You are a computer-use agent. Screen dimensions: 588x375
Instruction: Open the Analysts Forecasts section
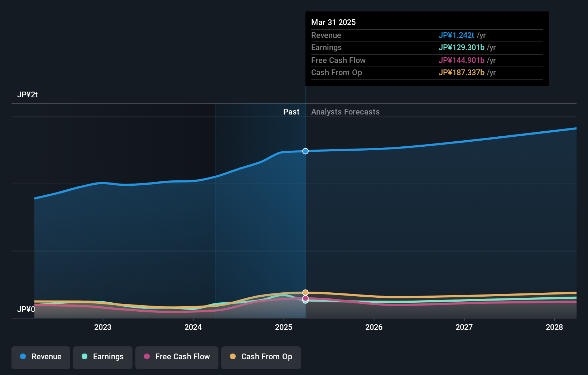[345, 112]
